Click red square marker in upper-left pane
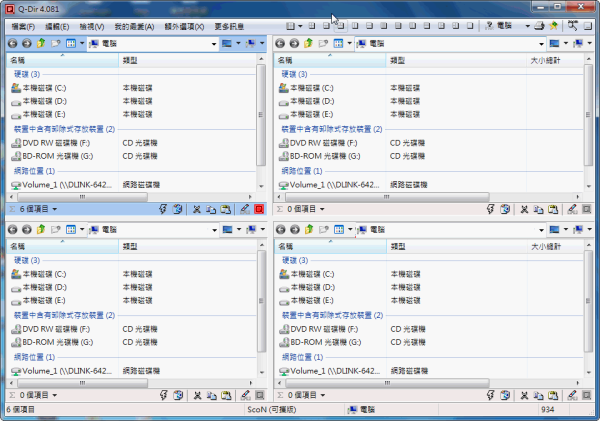Screen dimensions: 600x421 coord(259,209)
